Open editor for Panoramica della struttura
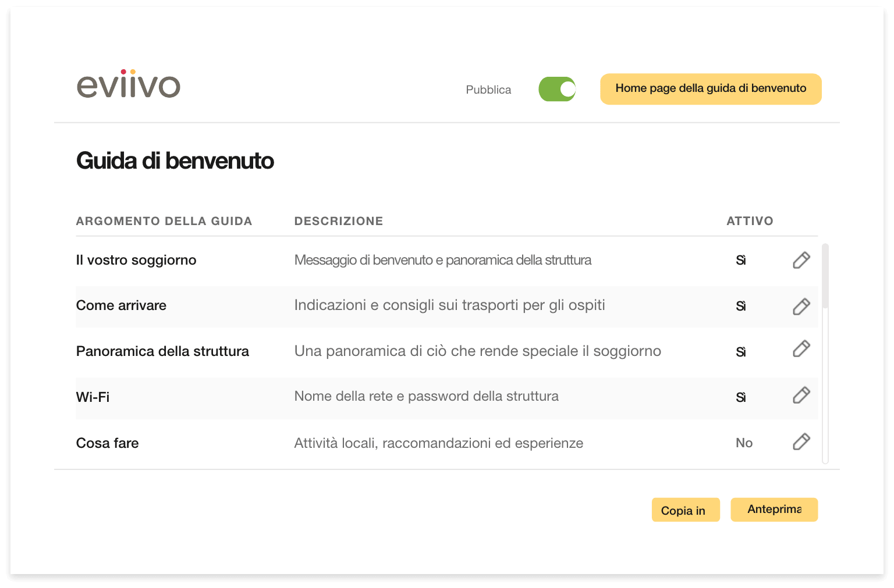 coord(801,348)
